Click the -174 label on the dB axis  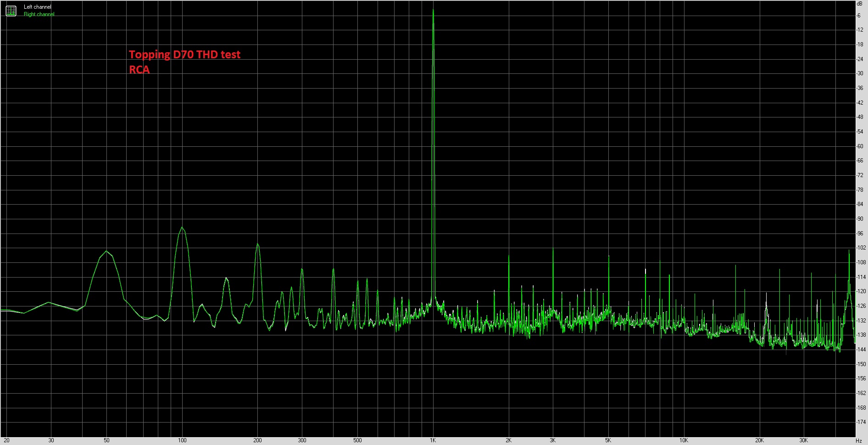coord(861,422)
